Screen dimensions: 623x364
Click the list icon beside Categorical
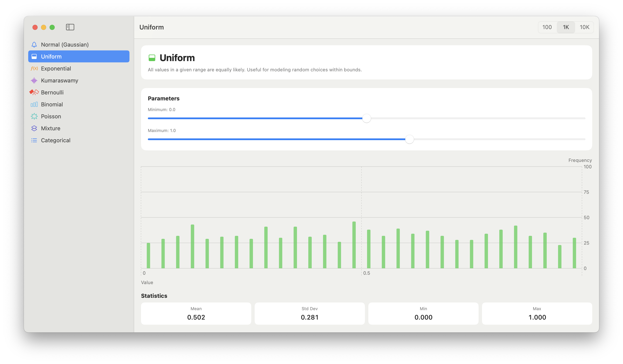click(34, 140)
